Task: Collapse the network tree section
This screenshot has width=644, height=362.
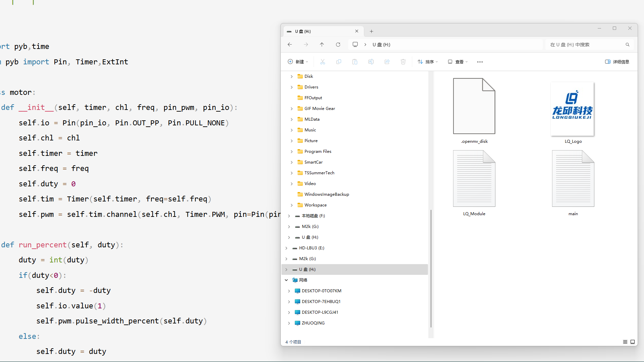Action: pyautogui.click(x=286, y=280)
